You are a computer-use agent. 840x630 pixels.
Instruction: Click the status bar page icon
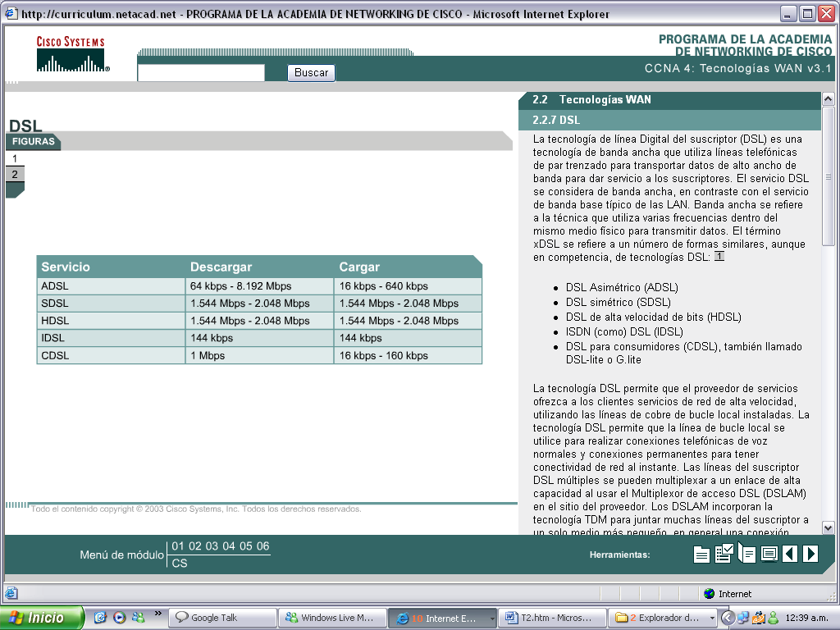[x=11, y=593]
